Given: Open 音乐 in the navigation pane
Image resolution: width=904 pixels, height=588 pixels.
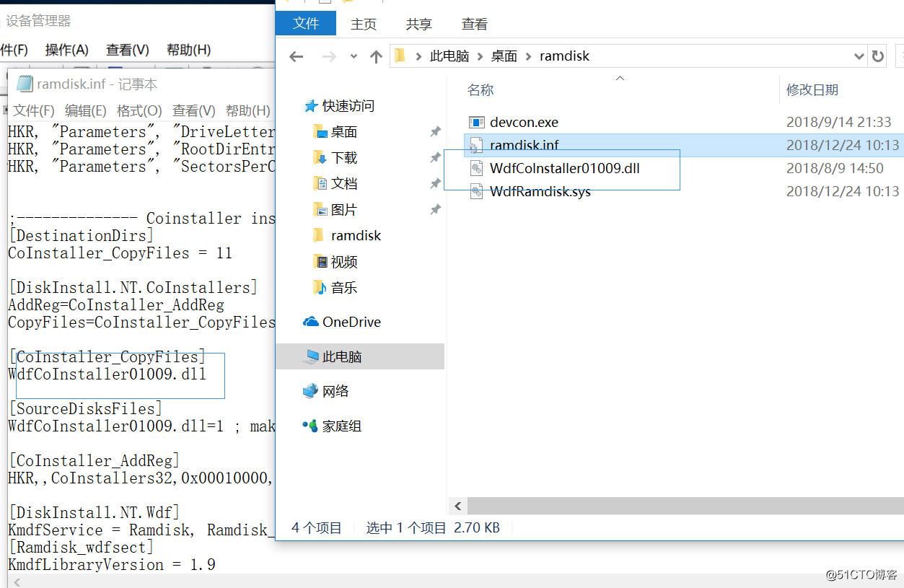Looking at the screenshot, I should pyautogui.click(x=344, y=288).
